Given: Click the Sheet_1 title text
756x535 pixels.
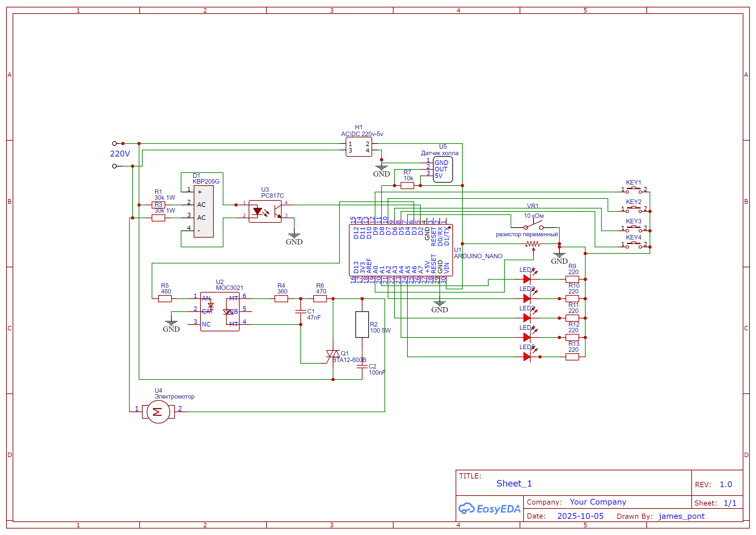Looking at the screenshot, I should click(x=514, y=483).
